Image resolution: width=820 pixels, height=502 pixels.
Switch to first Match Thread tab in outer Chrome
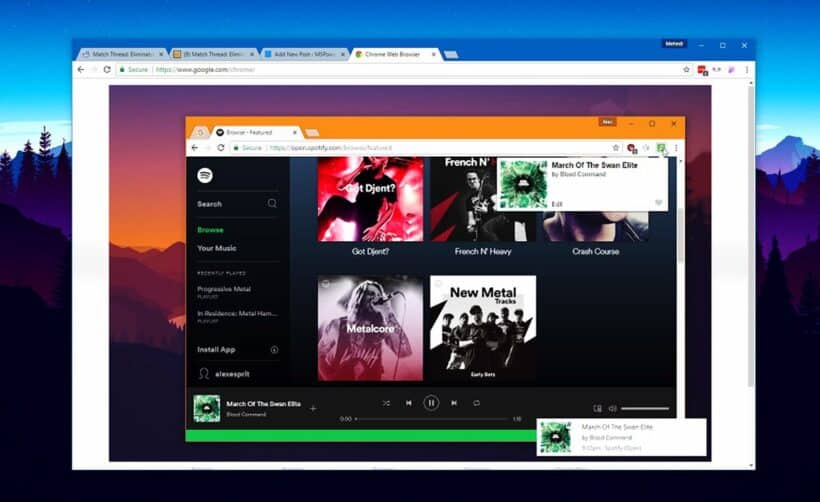coord(122,54)
